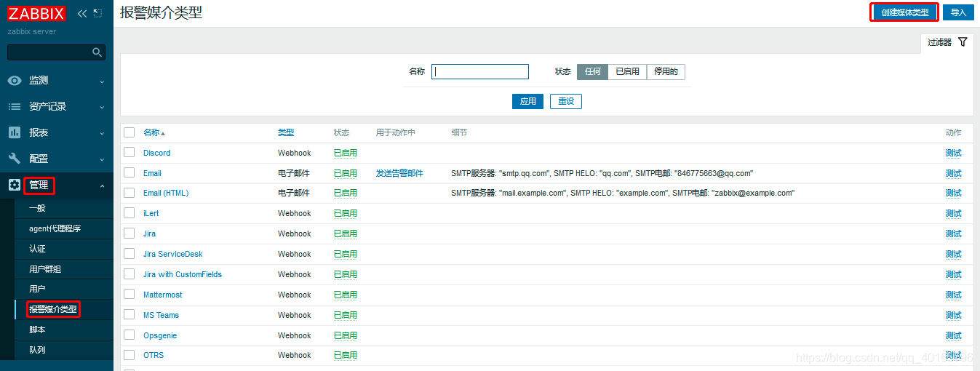
Task: Collapse sidebar with double-chevron icon
Action: pos(82,13)
